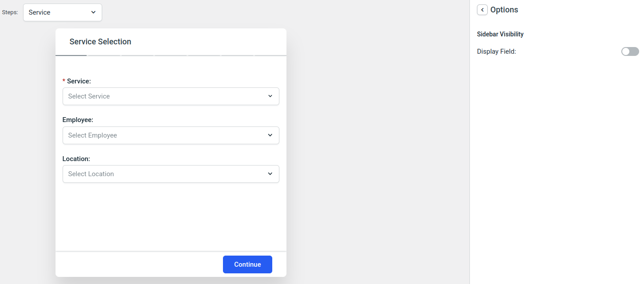
Task: Click the Sidebar Visibility heading
Action: tap(500, 34)
